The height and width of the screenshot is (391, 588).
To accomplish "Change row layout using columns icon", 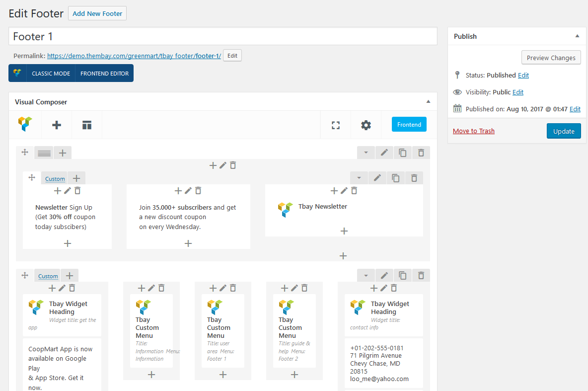I will point(44,153).
